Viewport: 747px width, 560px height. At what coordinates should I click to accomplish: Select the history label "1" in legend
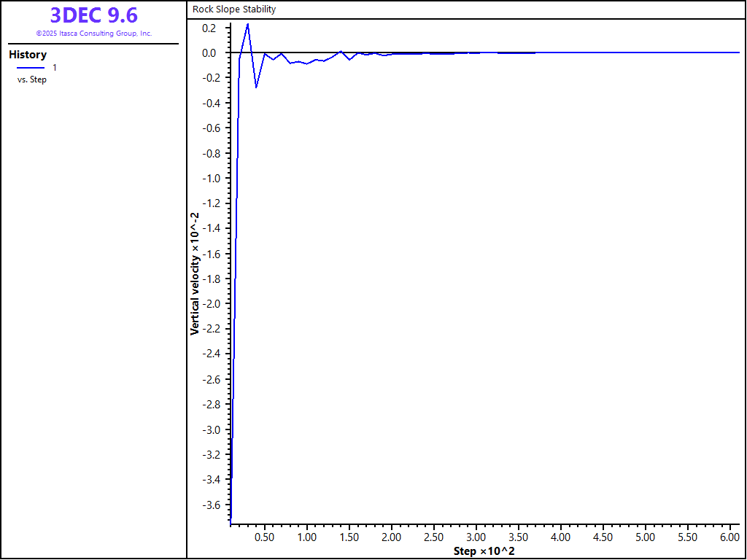(55, 67)
